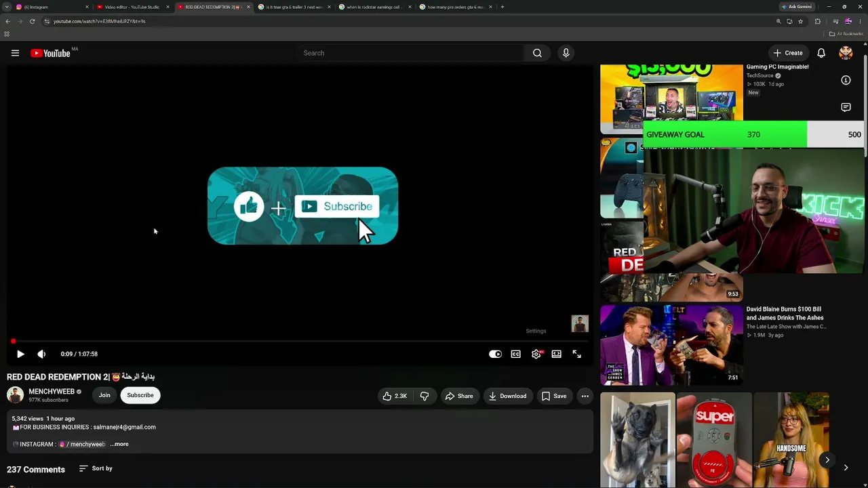Bookmark this page with the star
Image resolution: width=868 pixels, height=488 pixels.
coord(800,21)
